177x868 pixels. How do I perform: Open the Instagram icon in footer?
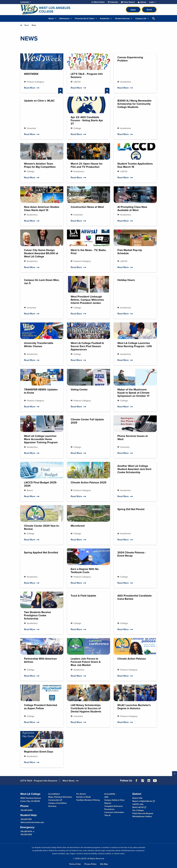[143, 780]
